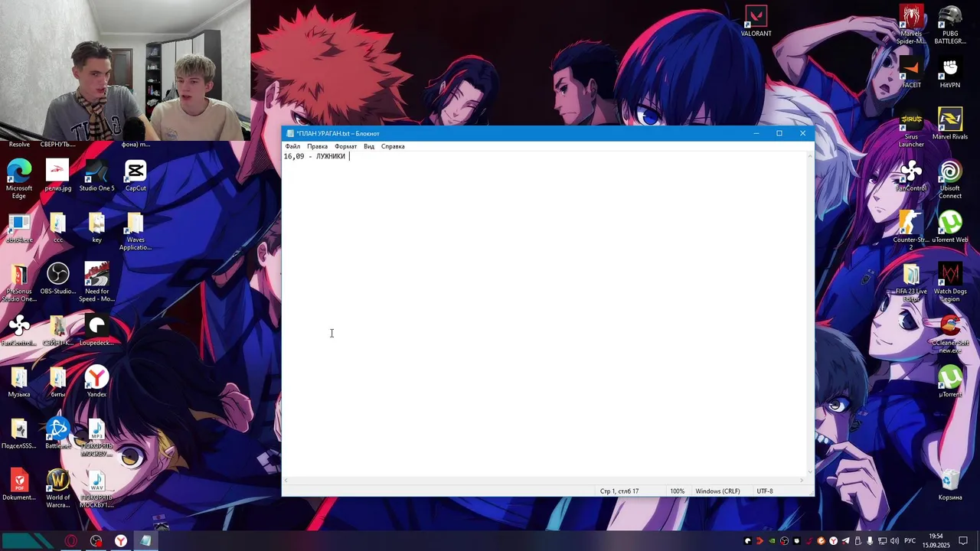The width and height of the screenshot is (980, 551).
Task: Select the ccc folder icon
Action: click(x=57, y=227)
